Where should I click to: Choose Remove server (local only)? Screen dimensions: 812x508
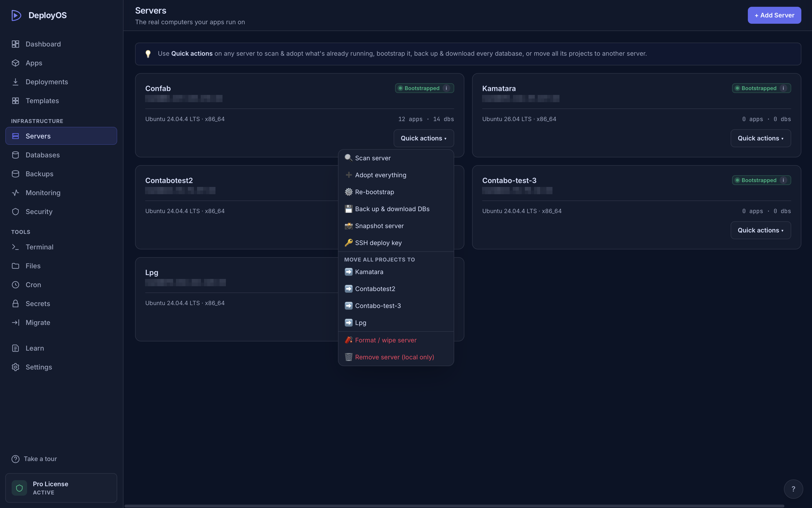pos(396,357)
